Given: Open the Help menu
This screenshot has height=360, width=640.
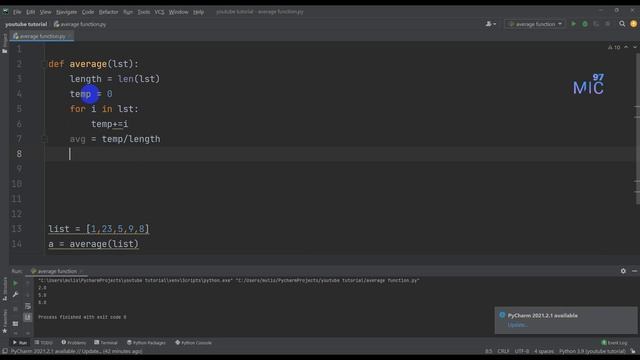Looking at the screenshot, I should 198,12.
